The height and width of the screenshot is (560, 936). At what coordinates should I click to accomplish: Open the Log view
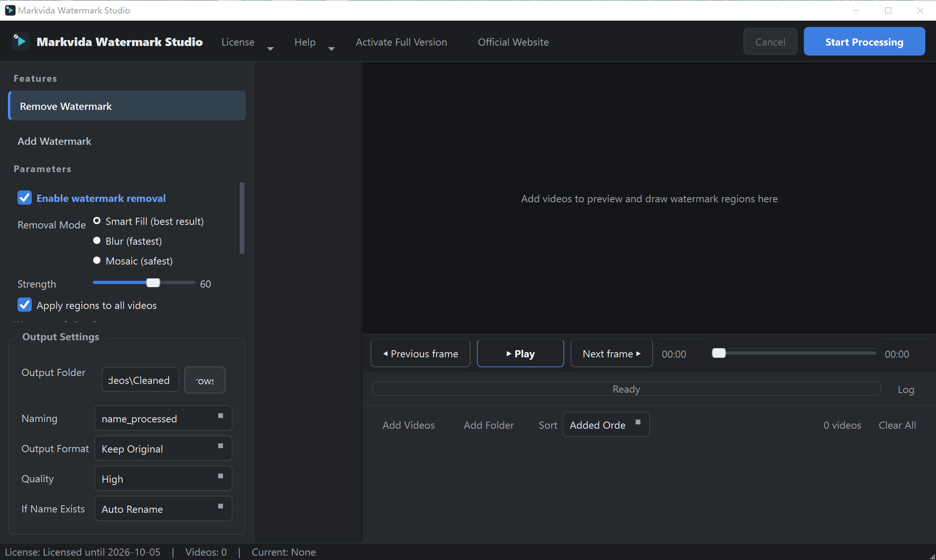click(906, 389)
